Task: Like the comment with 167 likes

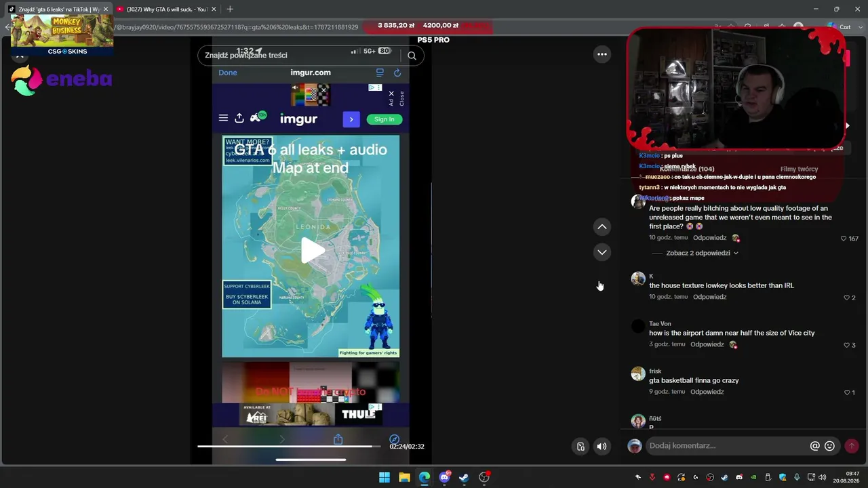Action: (x=844, y=239)
